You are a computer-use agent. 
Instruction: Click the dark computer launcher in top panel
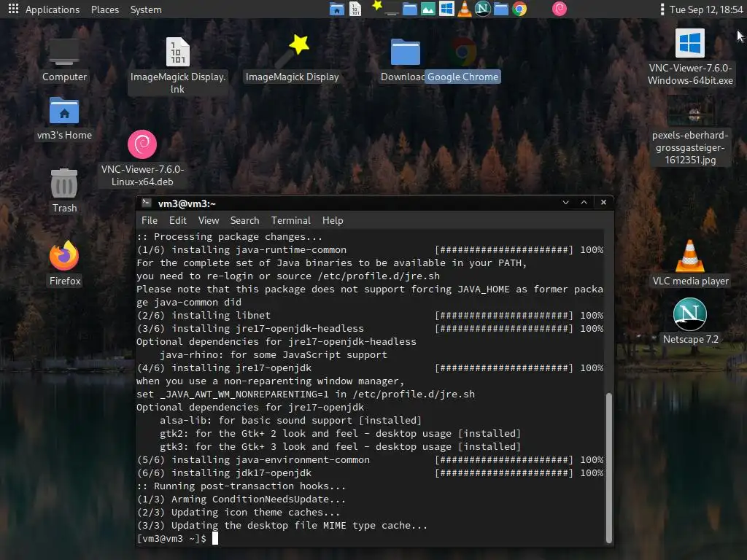pyautogui.click(x=392, y=9)
